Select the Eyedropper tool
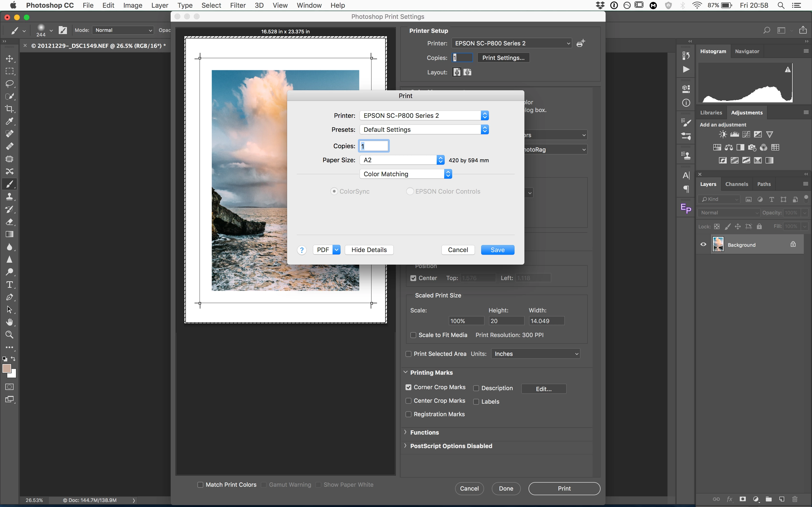The width and height of the screenshot is (812, 507). point(9,121)
